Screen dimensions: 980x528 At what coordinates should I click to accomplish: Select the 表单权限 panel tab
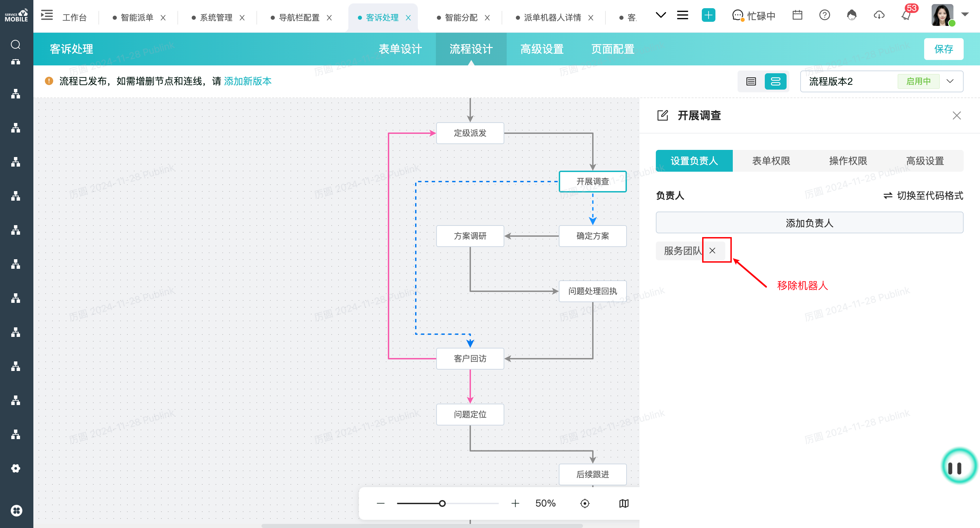tap(771, 161)
